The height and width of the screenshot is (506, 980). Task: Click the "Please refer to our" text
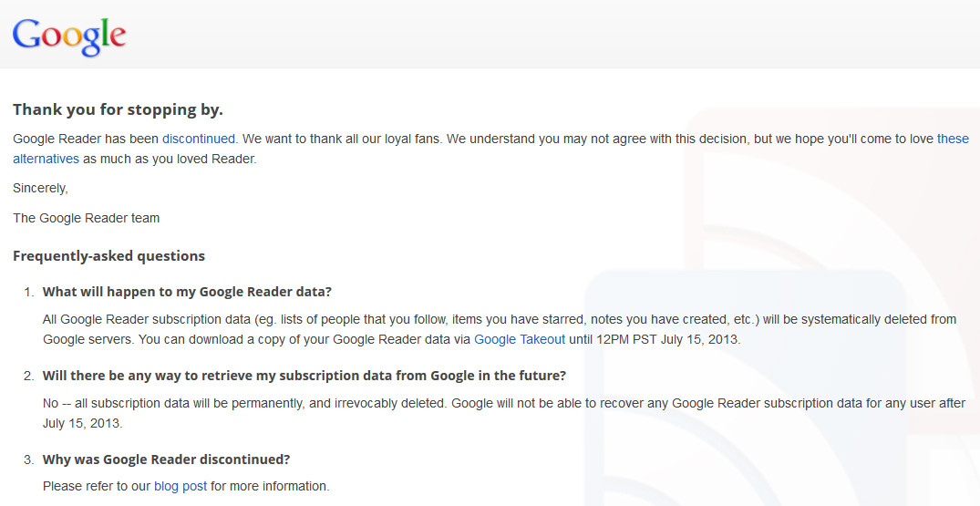point(97,486)
